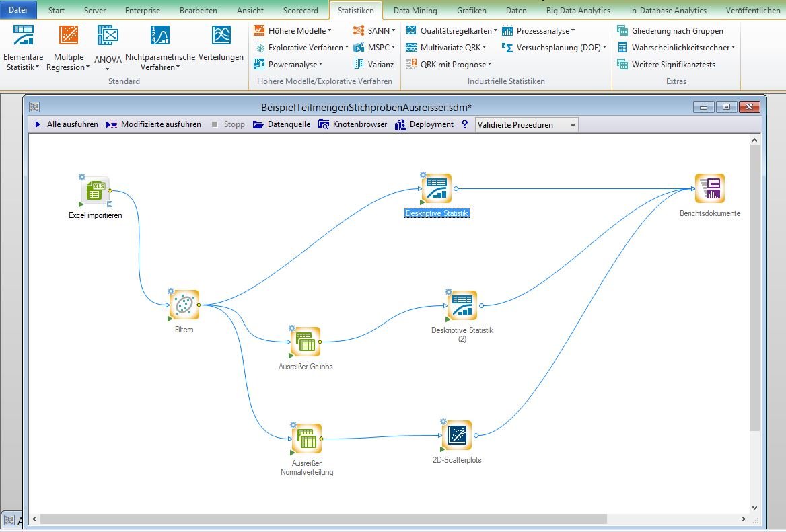The image size is (786, 532).
Task: Expand the Qualitätsregelkarten dropdown
Action: (x=451, y=30)
